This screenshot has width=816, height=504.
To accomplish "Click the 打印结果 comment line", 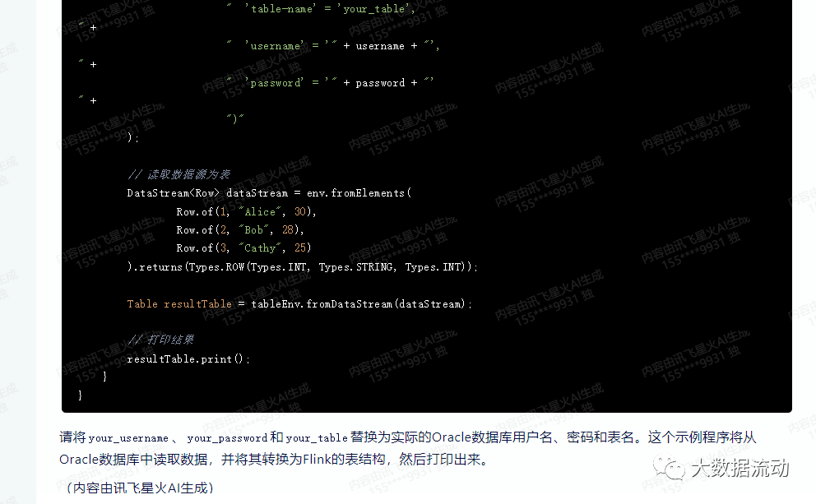I will tap(160, 340).
